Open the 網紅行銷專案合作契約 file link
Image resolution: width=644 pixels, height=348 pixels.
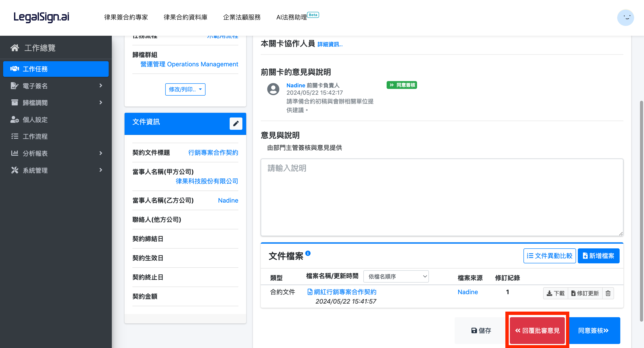click(x=345, y=292)
